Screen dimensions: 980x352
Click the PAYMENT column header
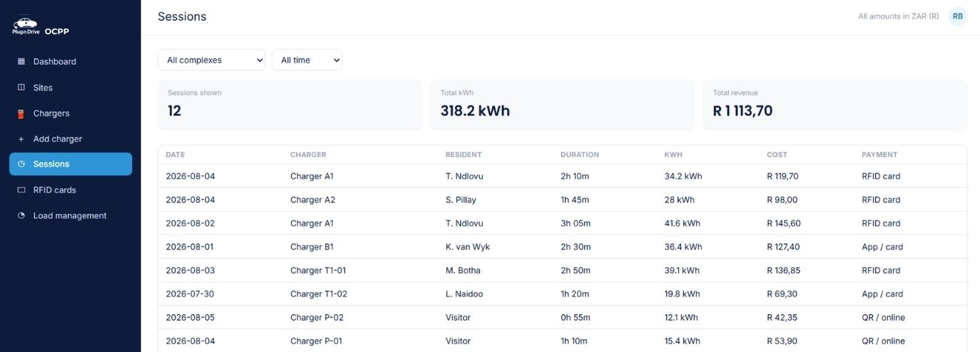pyautogui.click(x=879, y=155)
